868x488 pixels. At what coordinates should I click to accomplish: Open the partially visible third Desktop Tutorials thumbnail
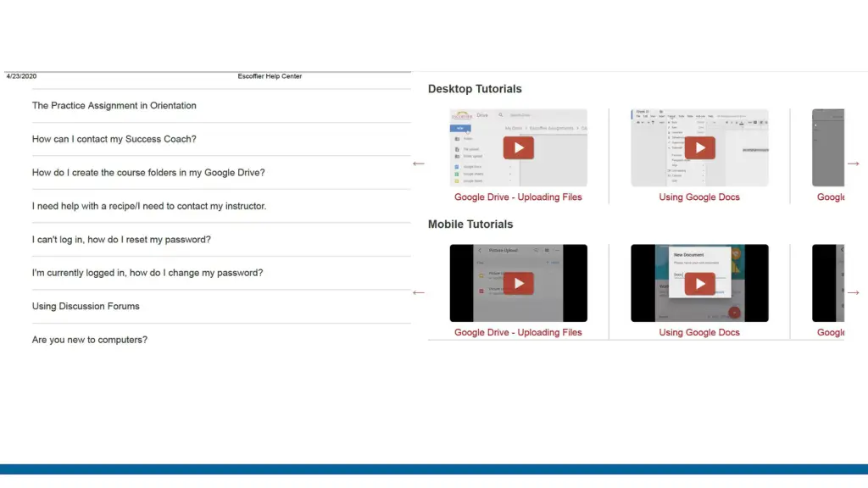coord(828,147)
